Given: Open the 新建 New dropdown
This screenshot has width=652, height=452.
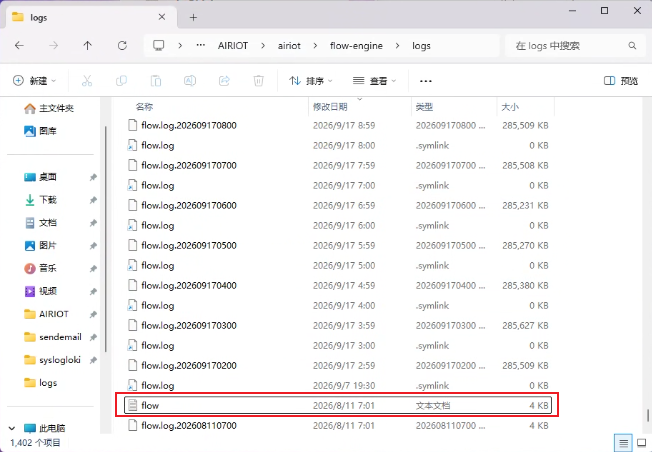Looking at the screenshot, I should pos(35,81).
